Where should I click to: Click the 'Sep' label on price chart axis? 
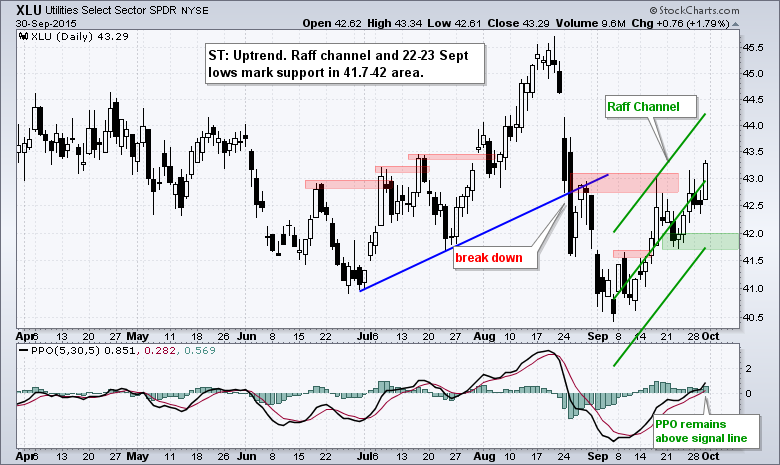pyautogui.click(x=597, y=336)
